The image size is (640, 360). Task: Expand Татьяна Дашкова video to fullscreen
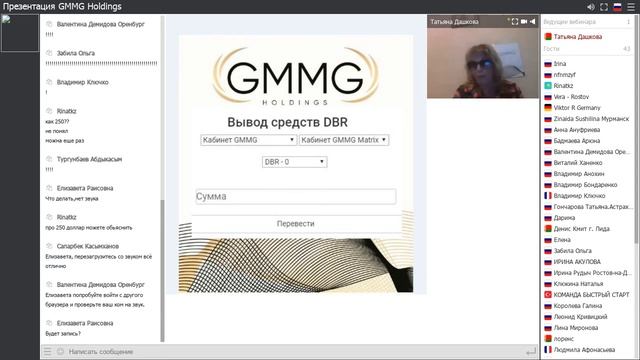coord(515,22)
